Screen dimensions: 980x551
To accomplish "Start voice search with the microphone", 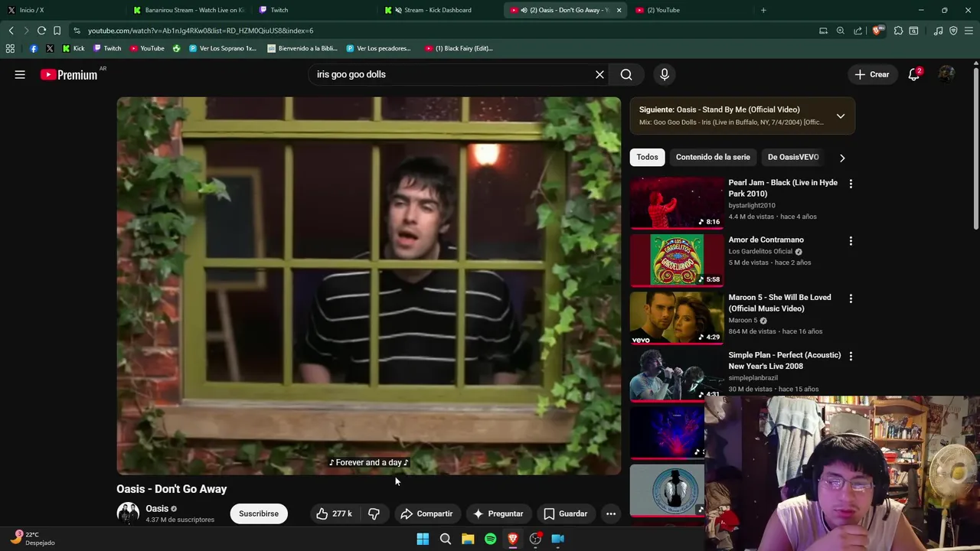I will pyautogui.click(x=664, y=74).
